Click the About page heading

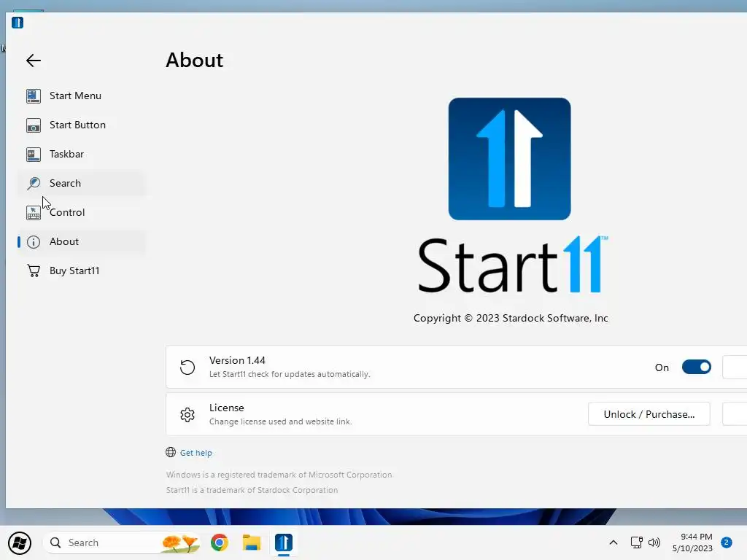coord(194,61)
